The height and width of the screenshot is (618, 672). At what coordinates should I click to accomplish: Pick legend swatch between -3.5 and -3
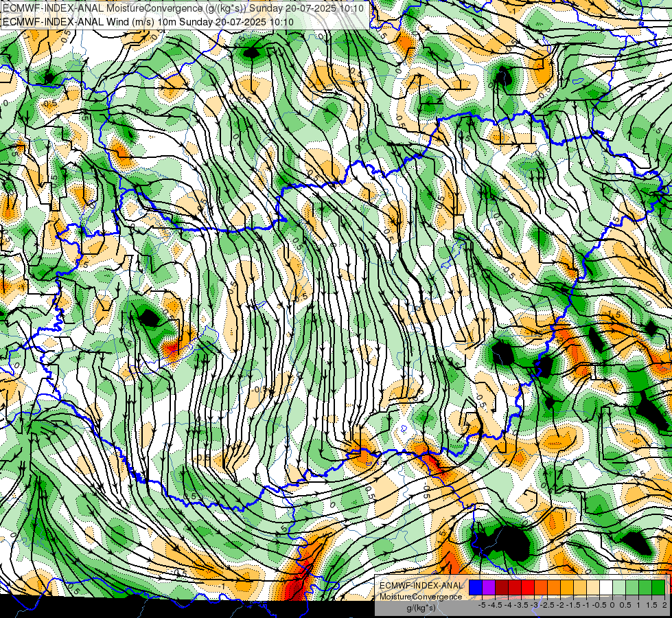pyautogui.click(x=528, y=587)
